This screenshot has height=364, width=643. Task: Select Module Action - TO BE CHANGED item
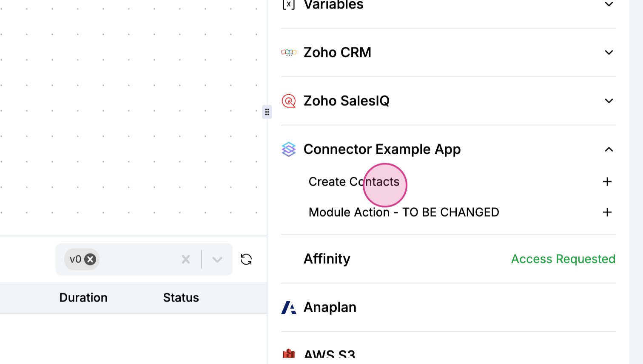[x=404, y=212]
